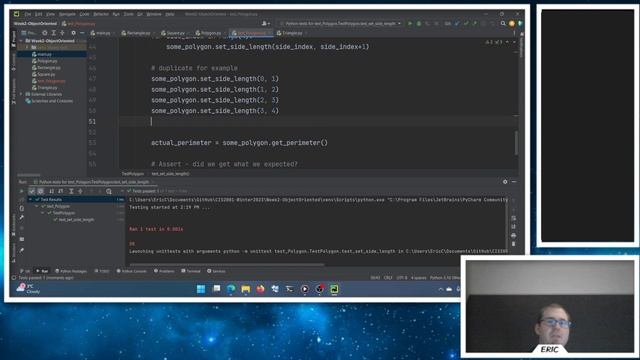Click the locate-file target icon in Project panel
Screen dimensions: 640x360
44,33
